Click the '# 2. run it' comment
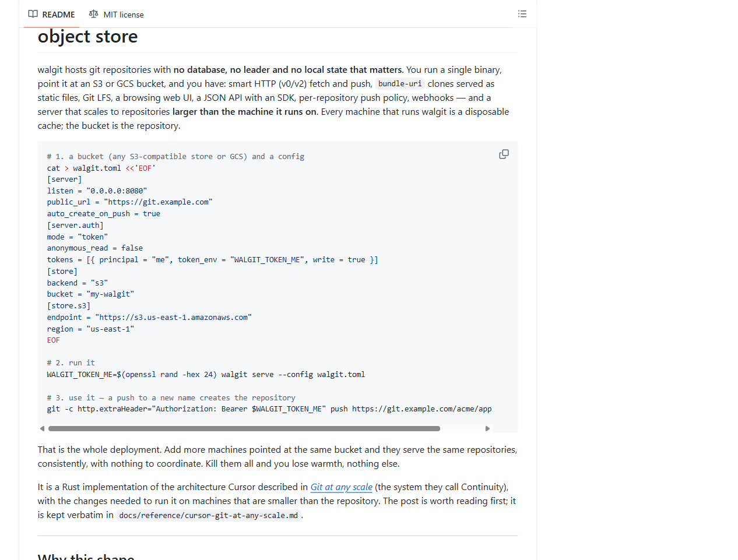 click(x=71, y=363)
